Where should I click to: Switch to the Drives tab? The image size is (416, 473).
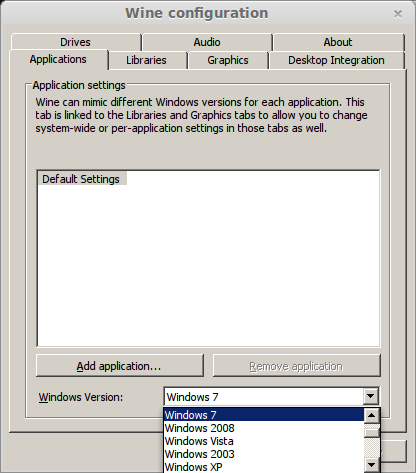click(76, 42)
